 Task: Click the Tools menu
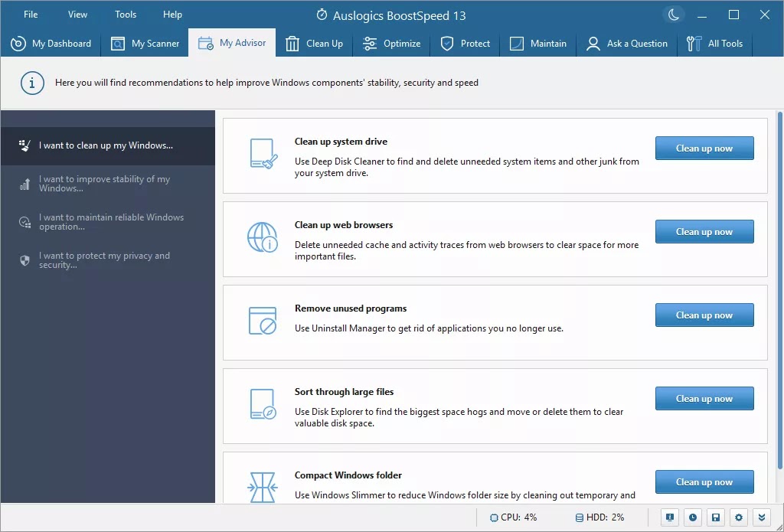[x=126, y=15]
